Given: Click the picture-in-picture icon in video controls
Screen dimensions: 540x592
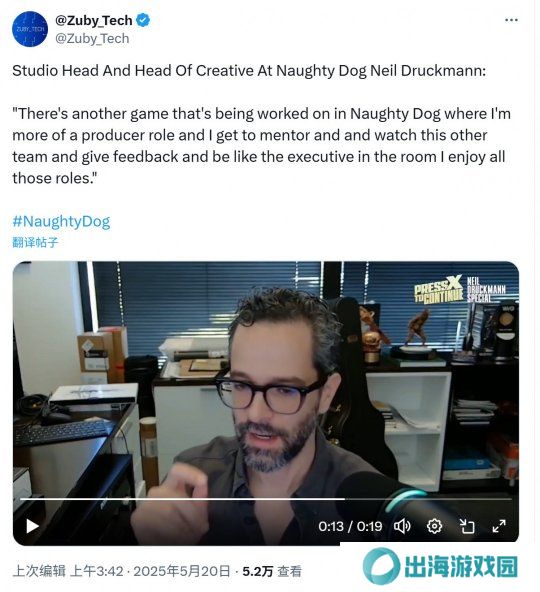Looking at the screenshot, I should point(467,526).
